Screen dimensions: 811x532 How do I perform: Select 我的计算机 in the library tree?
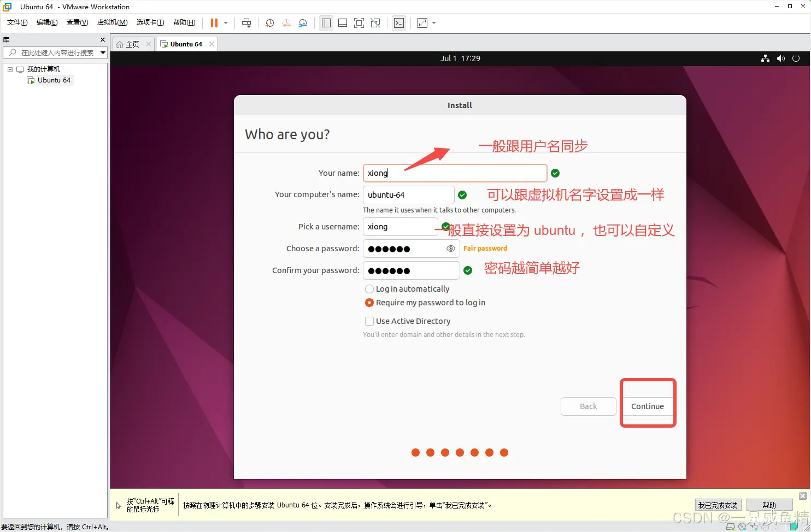pos(44,69)
